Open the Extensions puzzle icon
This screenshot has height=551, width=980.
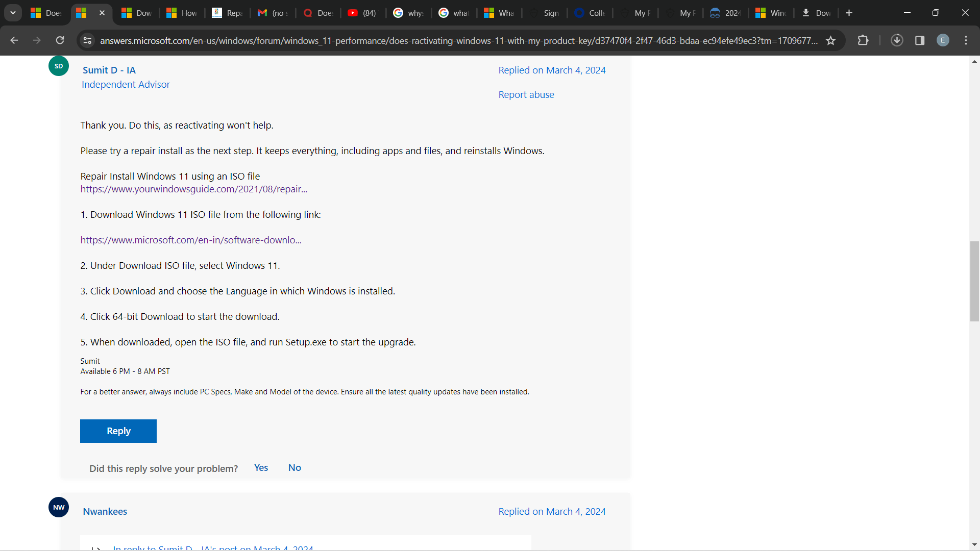[863, 40]
